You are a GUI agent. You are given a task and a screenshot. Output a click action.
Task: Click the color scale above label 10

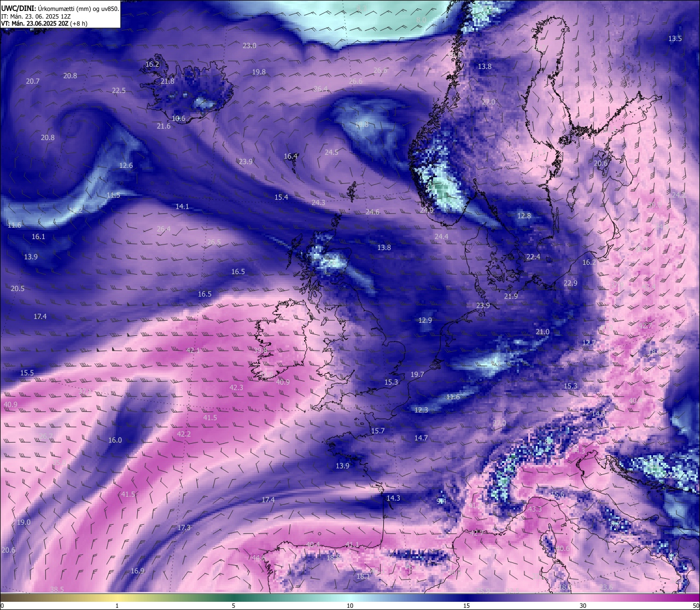350,597
